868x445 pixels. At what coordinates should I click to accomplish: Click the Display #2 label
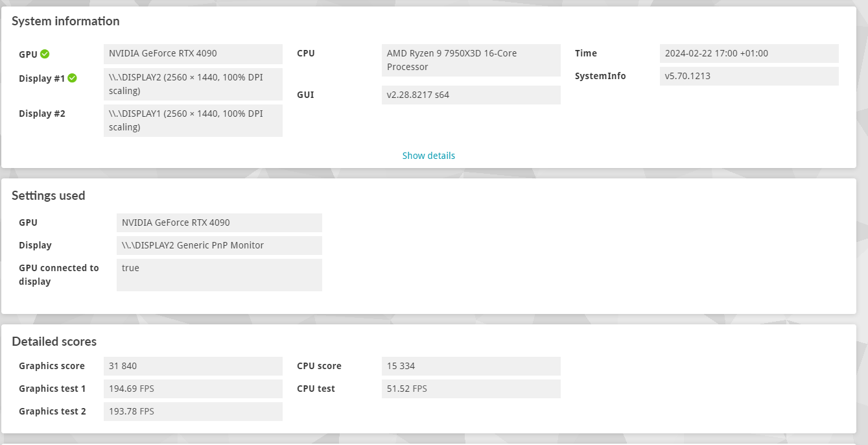tap(42, 114)
